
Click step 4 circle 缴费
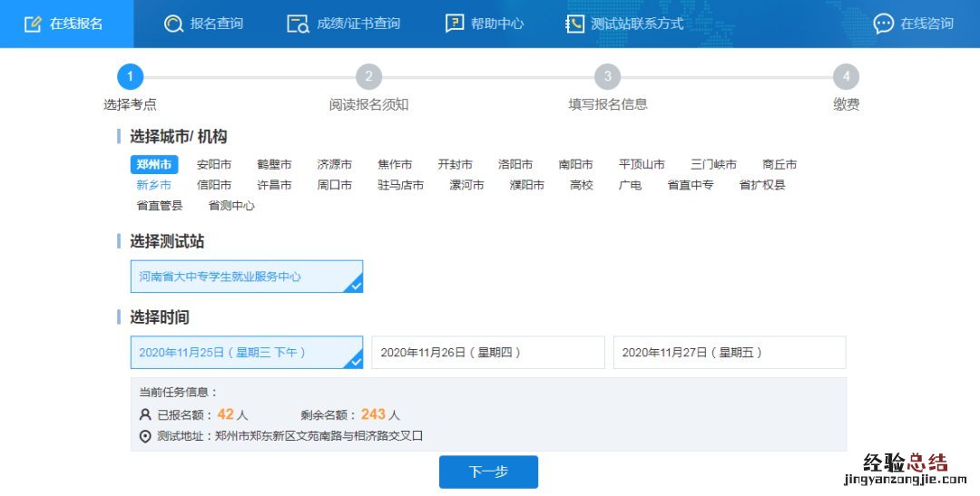[846, 77]
